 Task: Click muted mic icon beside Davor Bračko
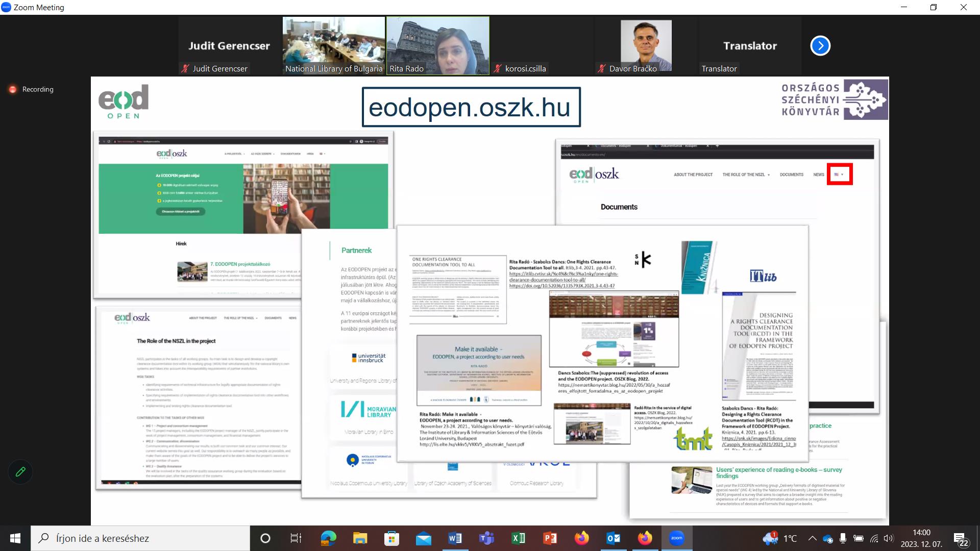click(602, 68)
